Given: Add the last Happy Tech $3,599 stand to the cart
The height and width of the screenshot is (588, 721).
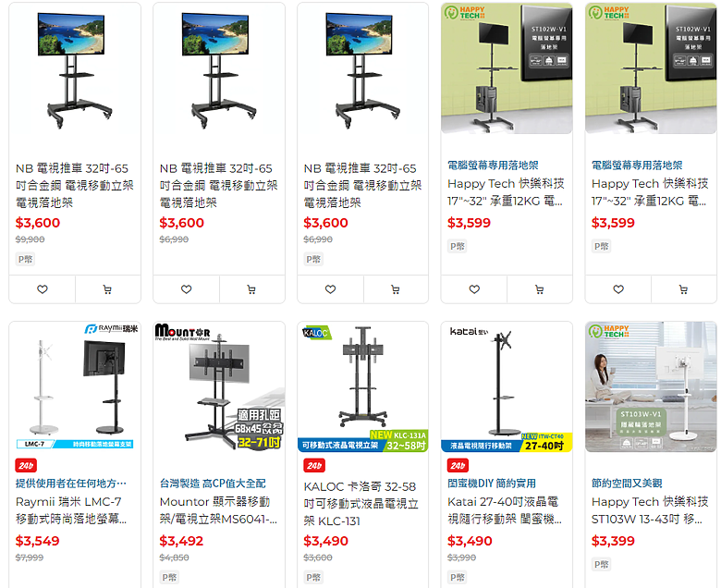Looking at the screenshot, I should tap(684, 289).
